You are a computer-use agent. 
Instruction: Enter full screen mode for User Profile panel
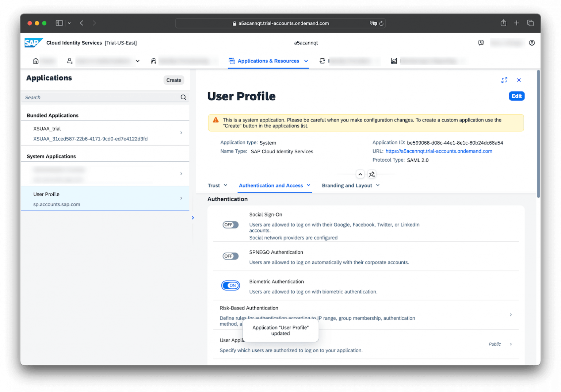pos(504,80)
